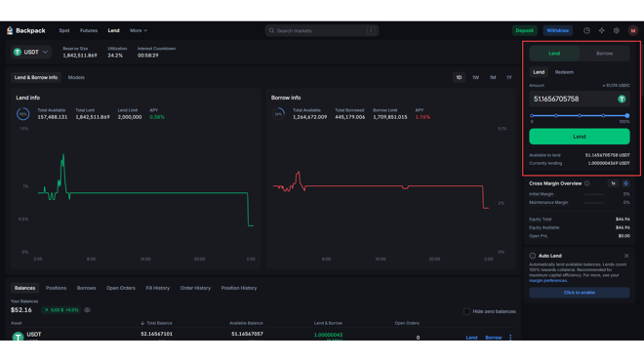Expand the More menu in navigation
This screenshot has width=644, height=362.
pos(139,31)
